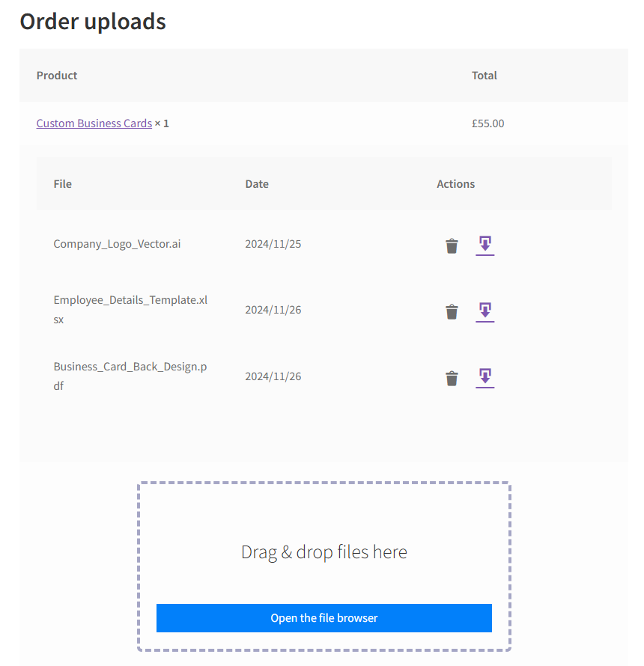Click the Order uploads heading
The image size is (644, 666).
[x=93, y=22]
